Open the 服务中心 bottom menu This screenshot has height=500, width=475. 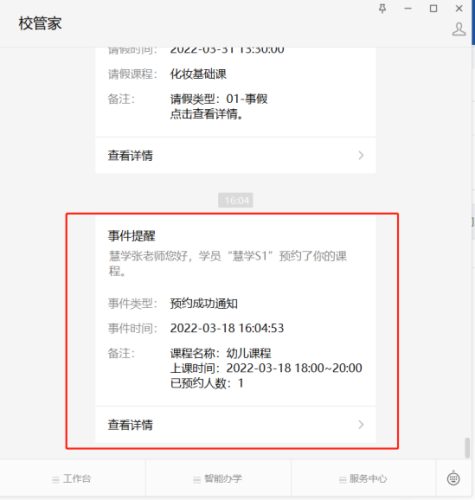tap(364, 479)
